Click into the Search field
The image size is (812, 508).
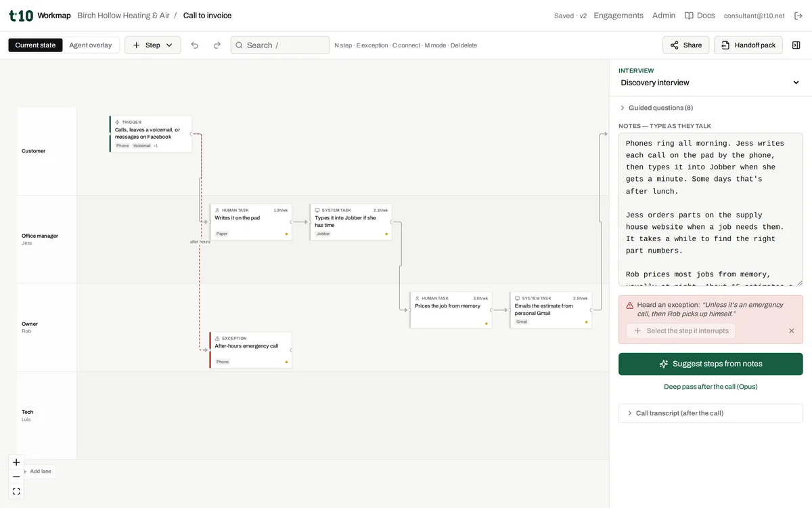pos(280,45)
